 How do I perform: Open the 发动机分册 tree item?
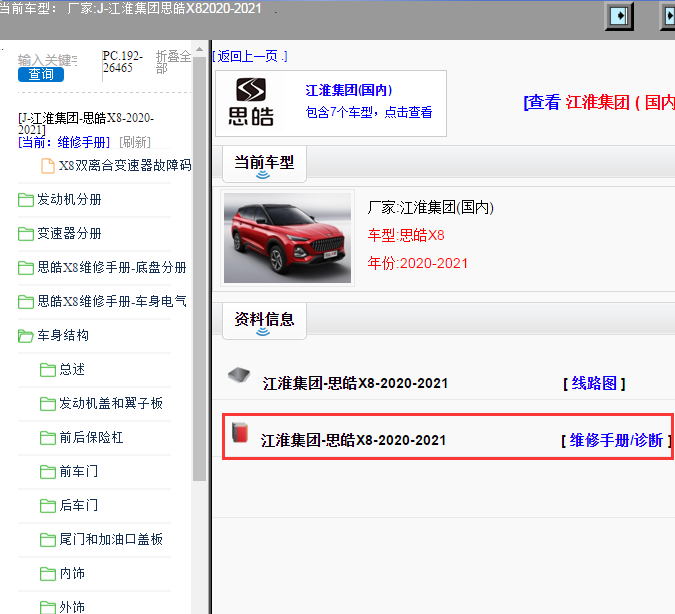point(69,199)
